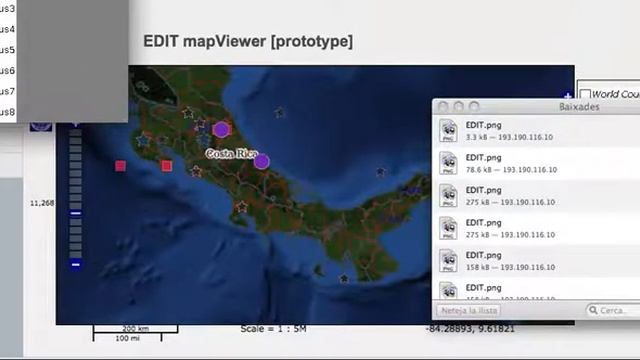Click the highlighted zoom level marker on slider
Screen dimensions: 640x360
click(76, 213)
